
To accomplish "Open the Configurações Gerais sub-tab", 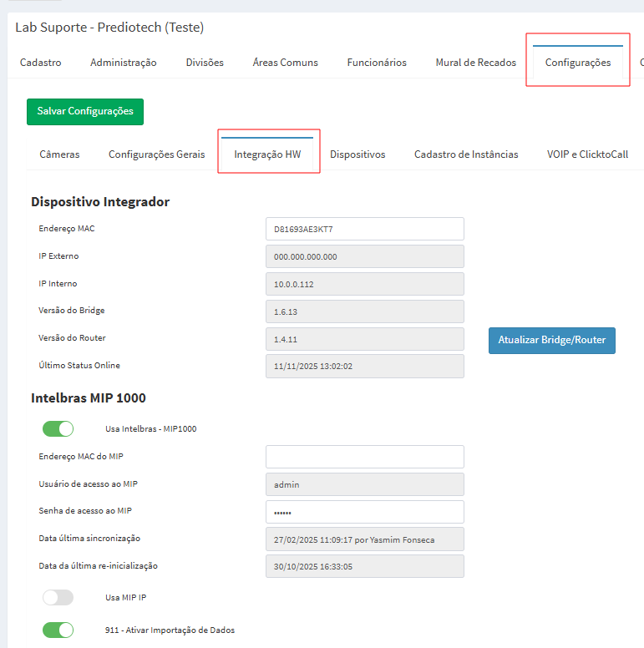I will 156,154.
